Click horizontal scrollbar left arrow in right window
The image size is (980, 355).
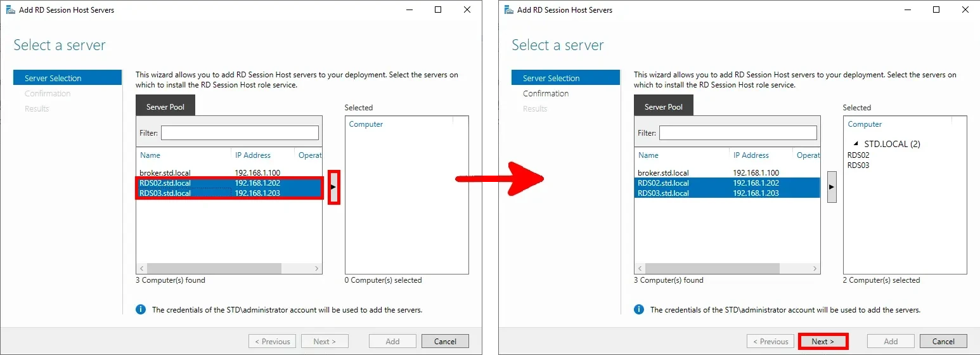(640, 269)
